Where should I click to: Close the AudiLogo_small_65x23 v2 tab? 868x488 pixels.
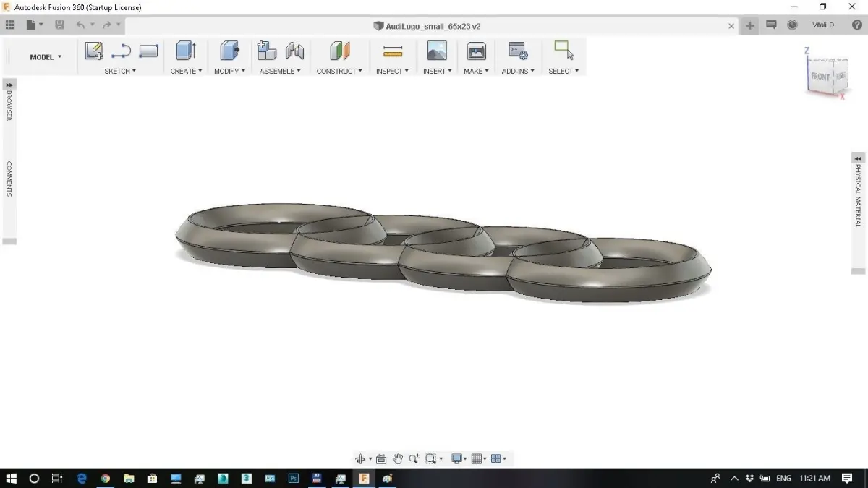(731, 25)
